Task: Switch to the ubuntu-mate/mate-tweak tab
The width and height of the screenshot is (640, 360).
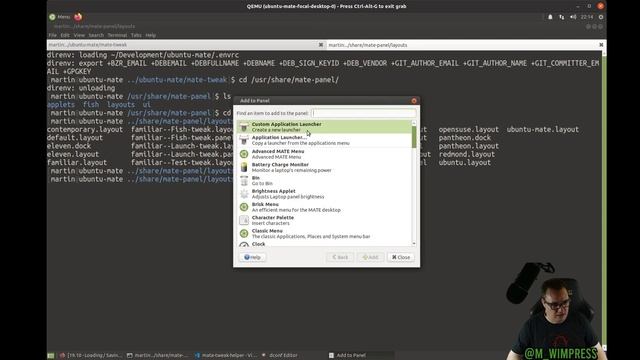Action: point(187,45)
